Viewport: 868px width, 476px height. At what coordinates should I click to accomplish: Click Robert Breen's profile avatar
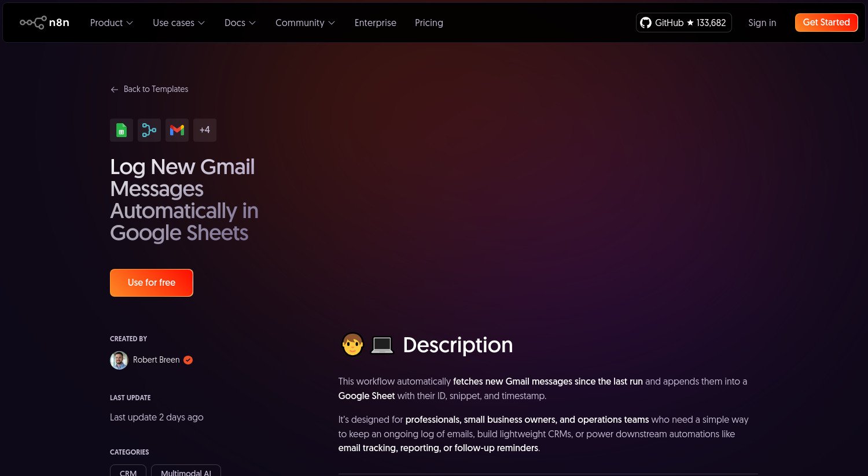point(119,360)
